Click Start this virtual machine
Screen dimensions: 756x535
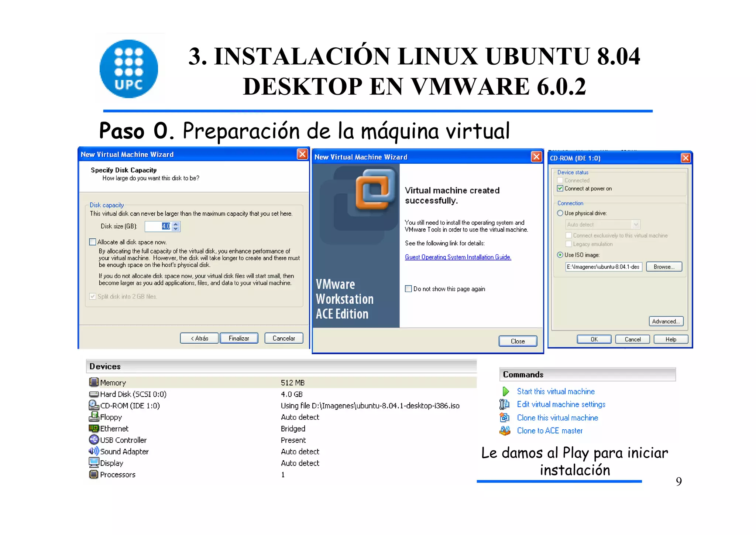coord(556,391)
